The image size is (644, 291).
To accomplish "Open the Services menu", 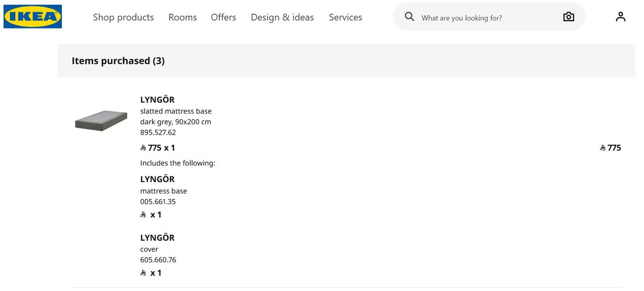I will point(346,17).
